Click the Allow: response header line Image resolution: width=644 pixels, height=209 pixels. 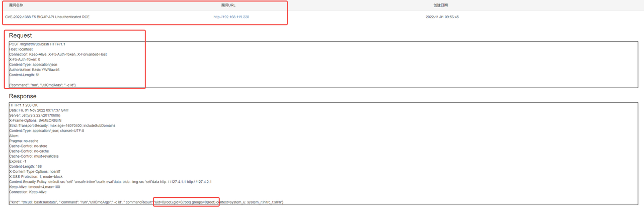(14, 135)
